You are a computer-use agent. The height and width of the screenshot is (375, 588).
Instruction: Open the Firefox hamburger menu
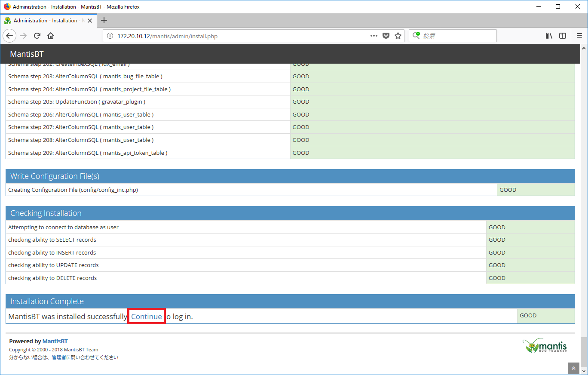click(579, 36)
